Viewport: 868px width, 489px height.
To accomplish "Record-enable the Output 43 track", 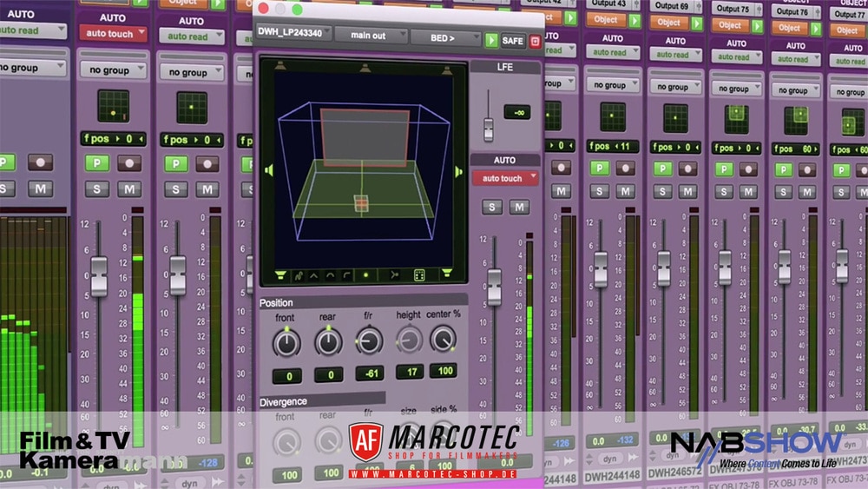I will pos(625,168).
